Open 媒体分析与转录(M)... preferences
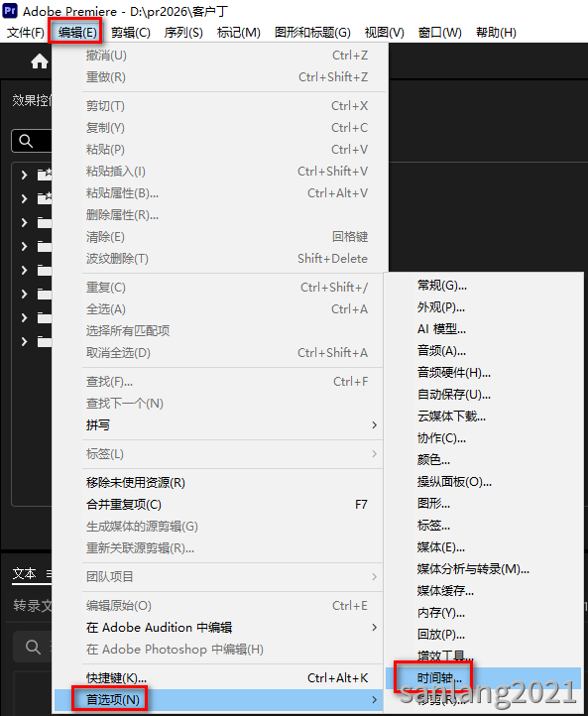This screenshot has width=588, height=716. [x=484, y=569]
